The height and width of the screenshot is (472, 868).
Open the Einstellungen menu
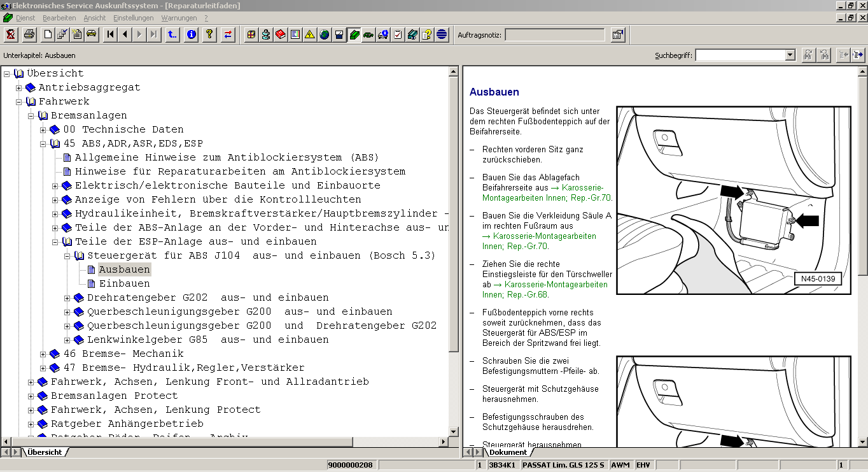133,18
